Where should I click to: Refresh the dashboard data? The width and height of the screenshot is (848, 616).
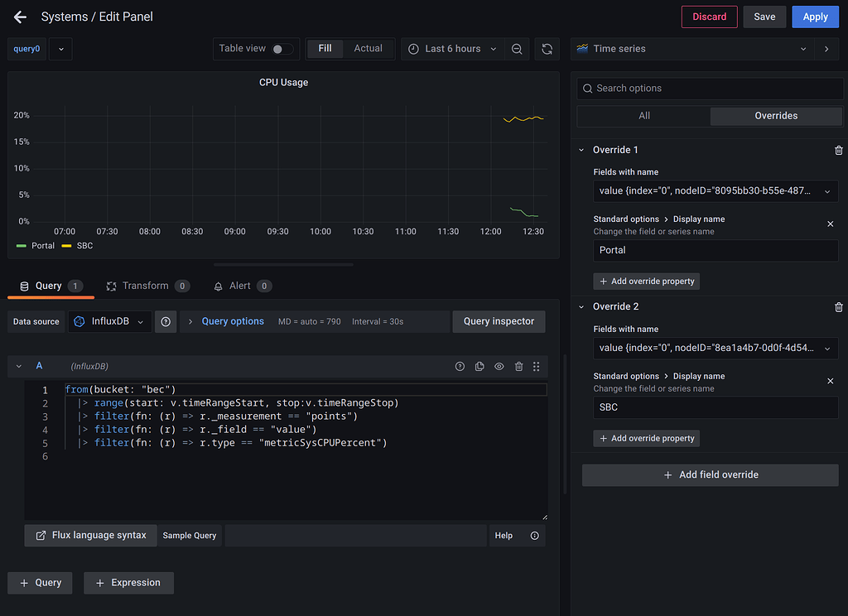click(x=547, y=49)
